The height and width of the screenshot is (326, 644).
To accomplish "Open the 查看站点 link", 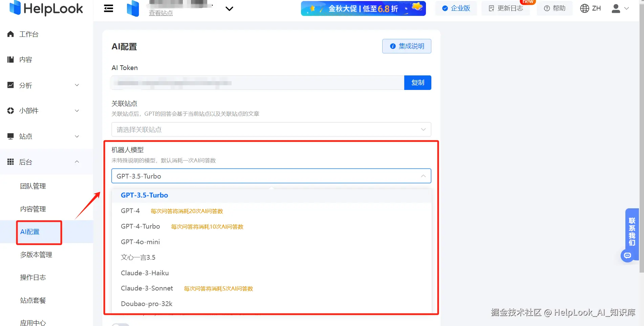I will [161, 13].
